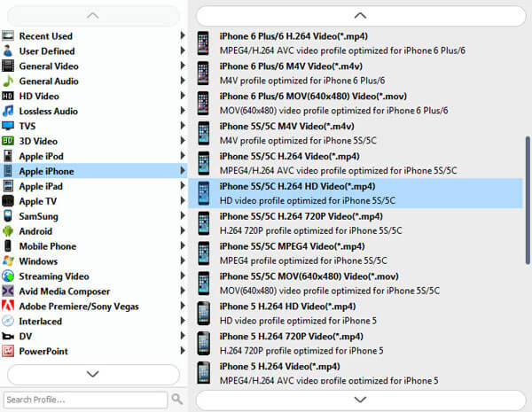Expand the Lossless Audio submenu arrow
This screenshot has height=412, width=532.
pos(183,112)
